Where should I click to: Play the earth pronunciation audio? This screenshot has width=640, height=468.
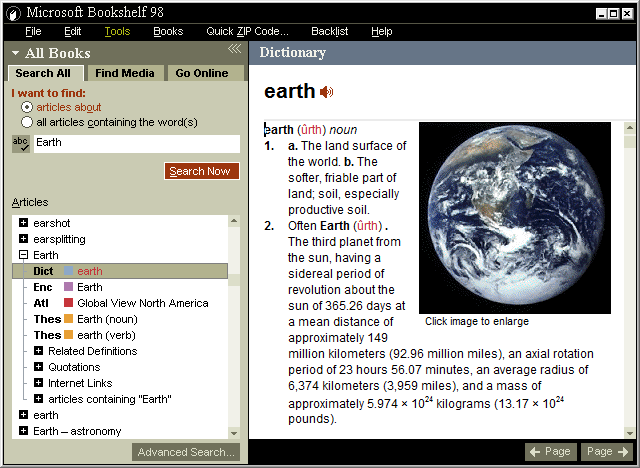click(x=326, y=92)
